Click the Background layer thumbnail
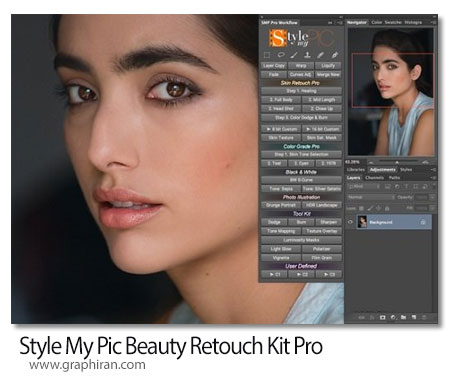 (362, 222)
